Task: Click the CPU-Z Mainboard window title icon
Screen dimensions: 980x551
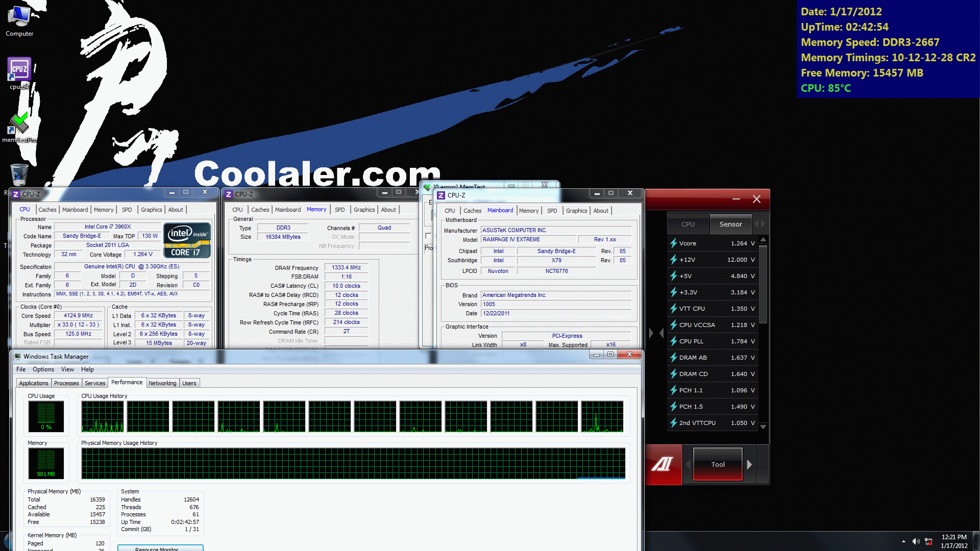Action: (441, 195)
